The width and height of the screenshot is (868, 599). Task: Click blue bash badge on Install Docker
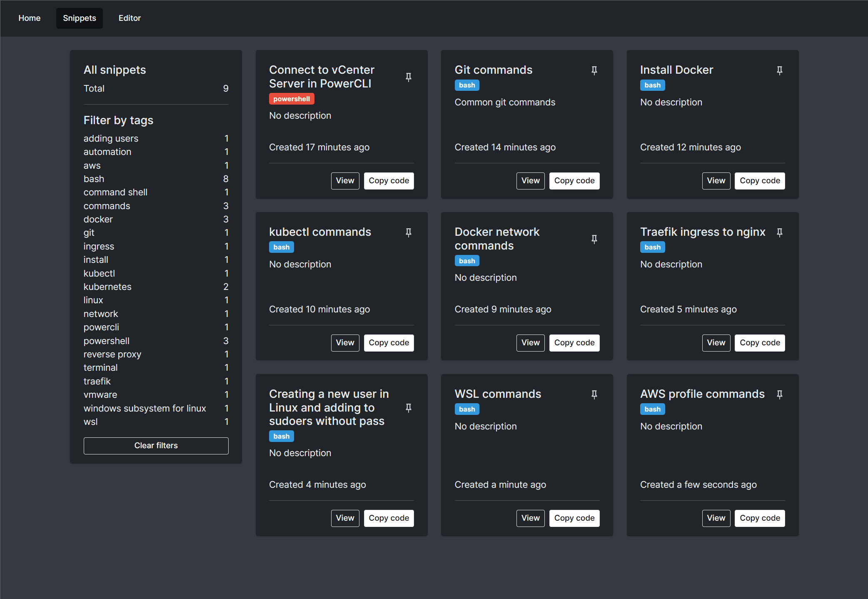[x=652, y=85]
